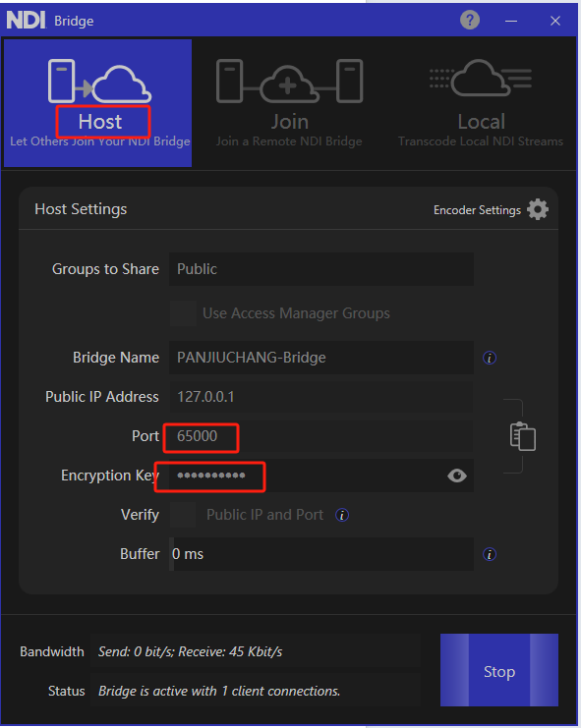Open Encoder Settings gear icon

pyautogui.click(x=538, y=210)
